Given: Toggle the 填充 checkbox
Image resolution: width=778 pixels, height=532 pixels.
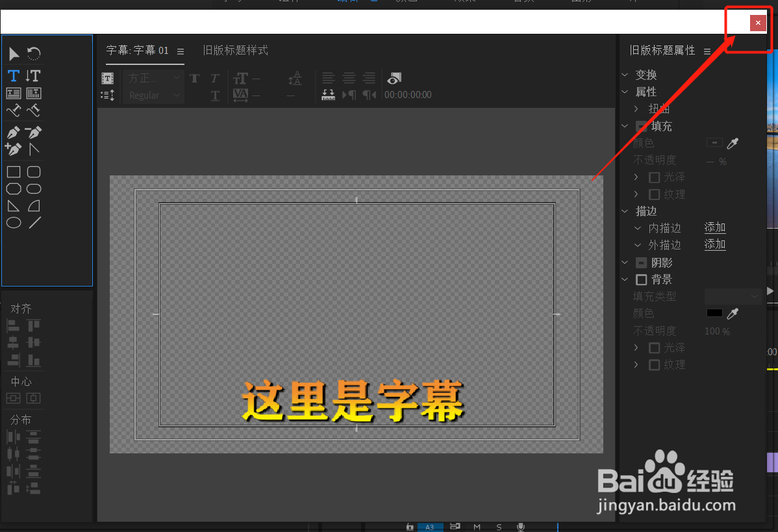Looking at the screenshot, I should 642,126.
